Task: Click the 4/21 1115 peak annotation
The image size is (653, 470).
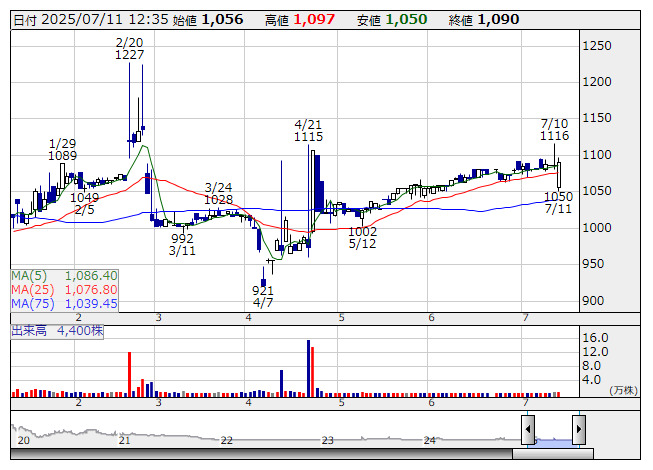Action: [x=309, y=130]
